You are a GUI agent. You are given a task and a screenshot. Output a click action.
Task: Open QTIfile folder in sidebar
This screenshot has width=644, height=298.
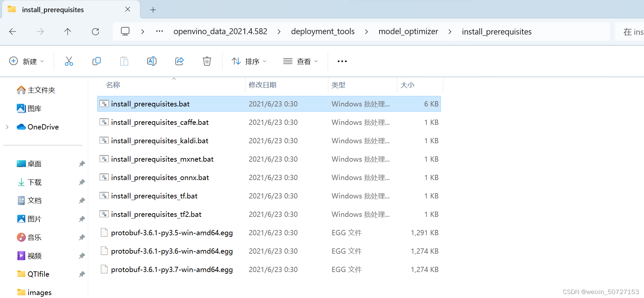point(33,274)
